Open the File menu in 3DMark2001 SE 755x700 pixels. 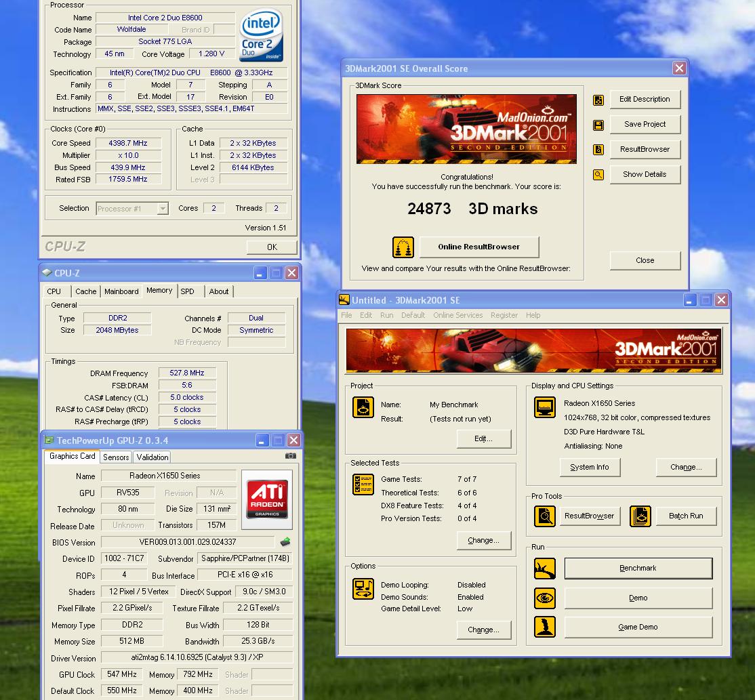tap(346, 315)
